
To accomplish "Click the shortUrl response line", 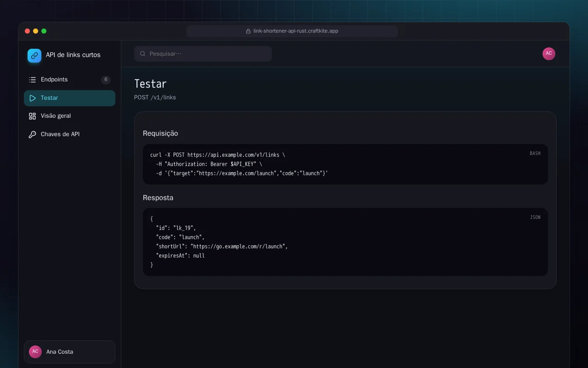I will click(x=222, y=247).
